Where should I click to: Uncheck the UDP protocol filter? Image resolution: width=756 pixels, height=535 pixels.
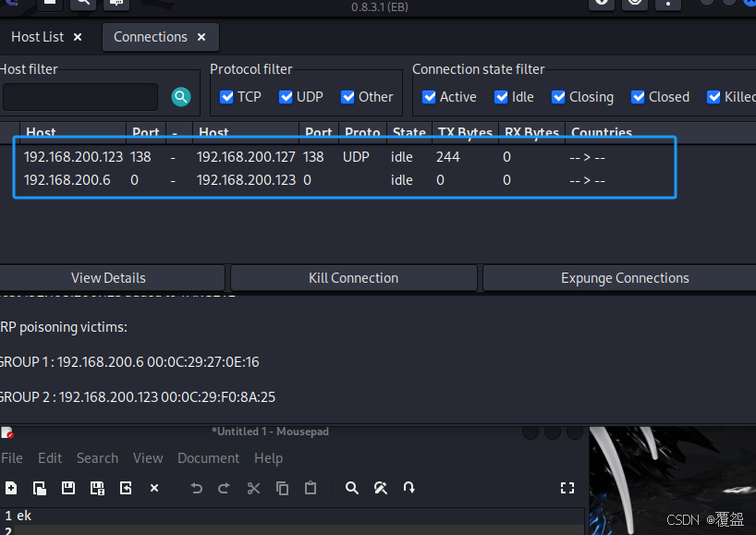[286, 97]
